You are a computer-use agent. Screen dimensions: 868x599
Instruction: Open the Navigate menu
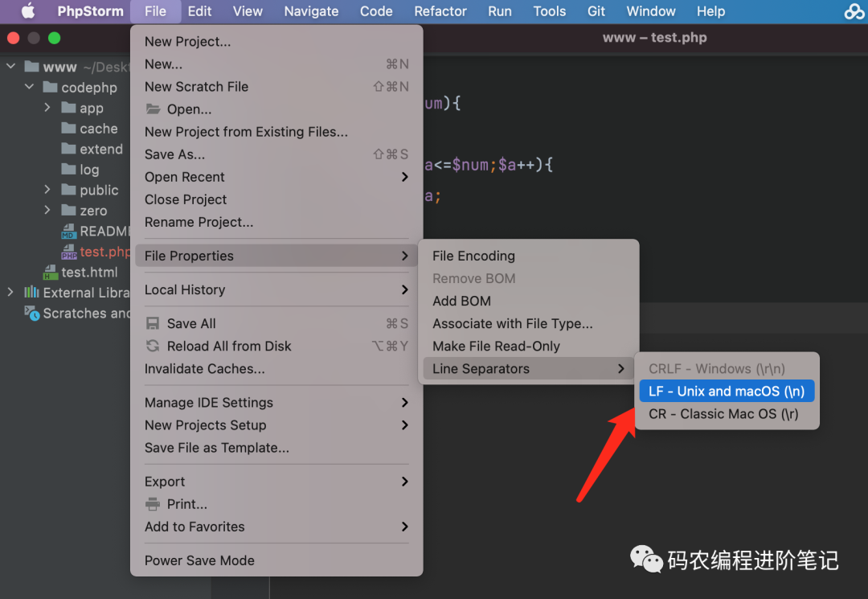[x=311, y=11]
